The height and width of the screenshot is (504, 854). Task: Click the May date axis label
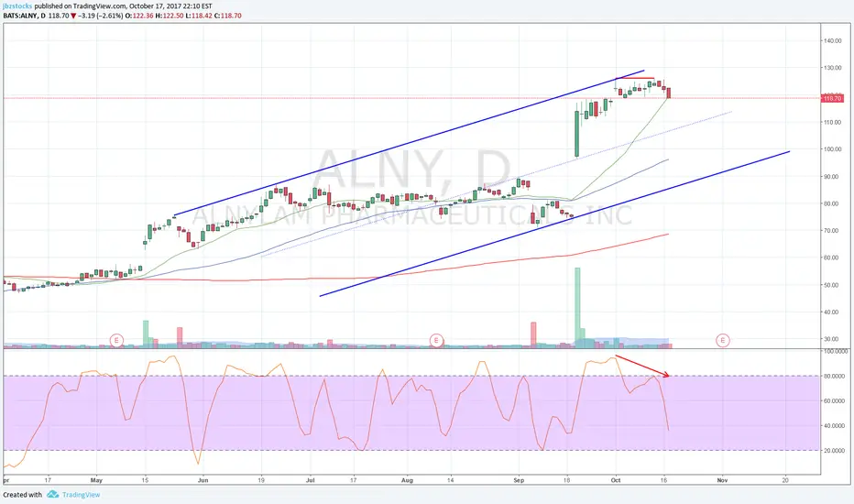[96, 480]
